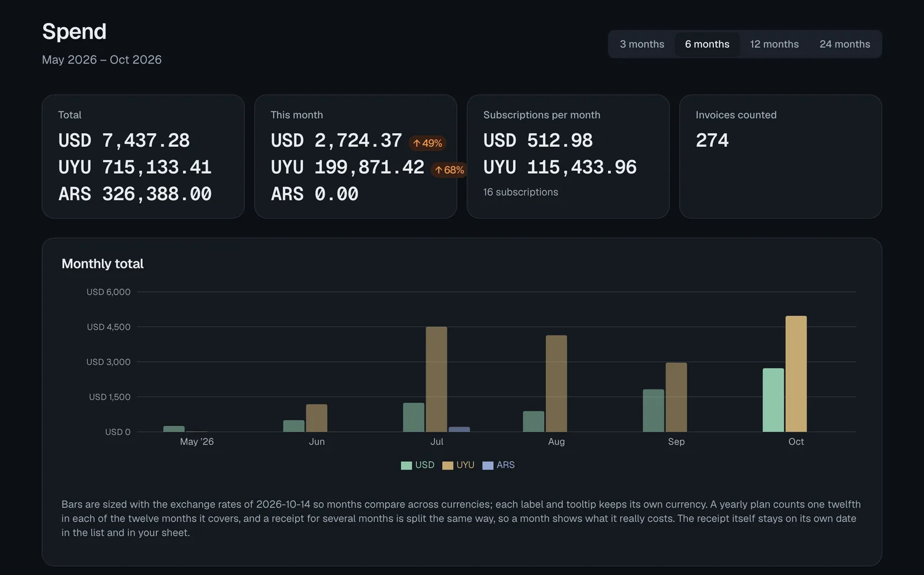Select the 3 months range
This screenshot has height=575, width=924.
642,44
